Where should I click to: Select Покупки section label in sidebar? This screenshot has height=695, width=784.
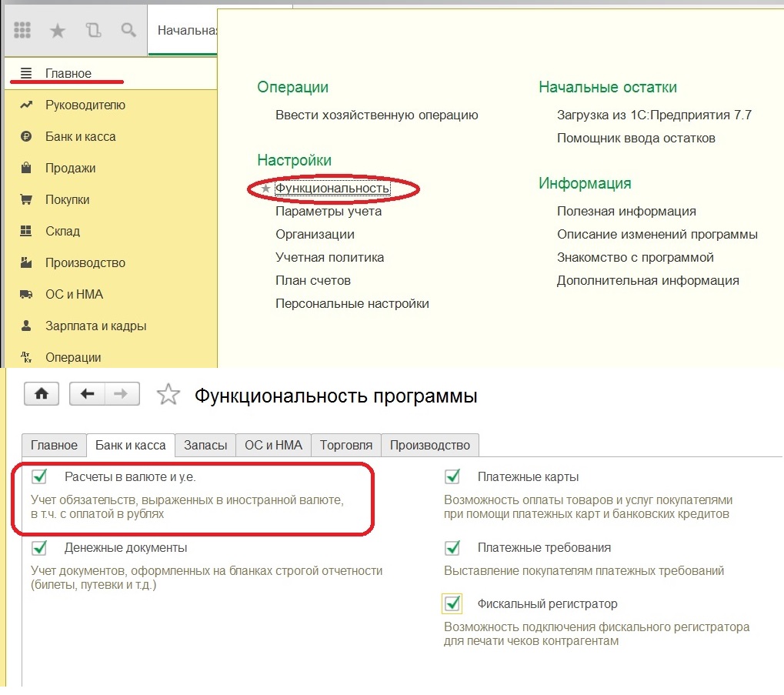coord(68,199)
